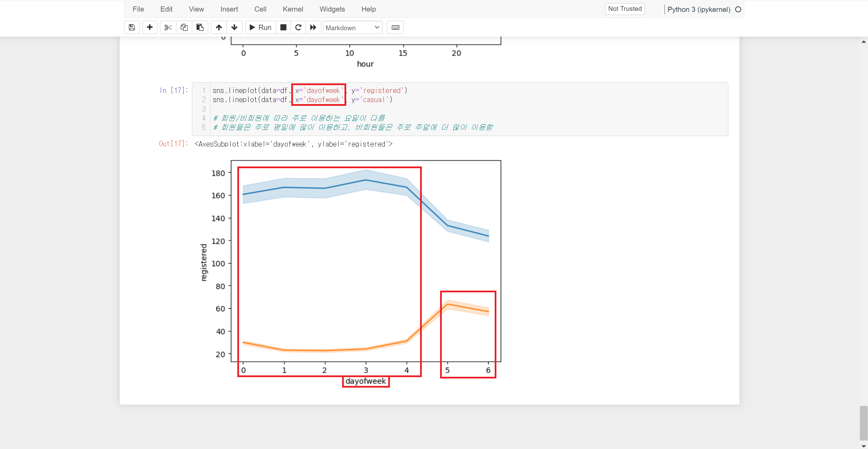Restart and run all fast-forward icon
The height and width of the screenshot is (449, 868).
coord(313,27)
